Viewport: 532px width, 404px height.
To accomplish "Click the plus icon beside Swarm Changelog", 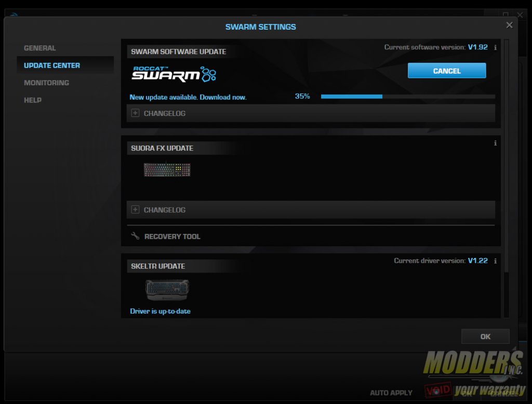I will (135, 113).
